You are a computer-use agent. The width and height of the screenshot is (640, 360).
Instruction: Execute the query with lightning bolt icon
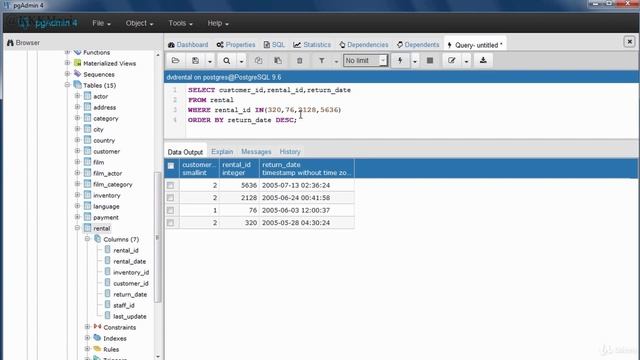pyautogui.click(x=400, y=61)
